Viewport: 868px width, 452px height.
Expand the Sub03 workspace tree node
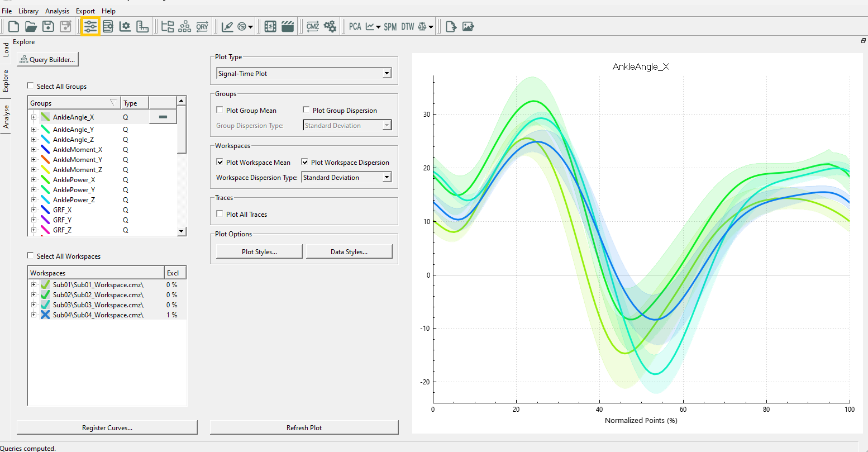click(x=34, y=305)
